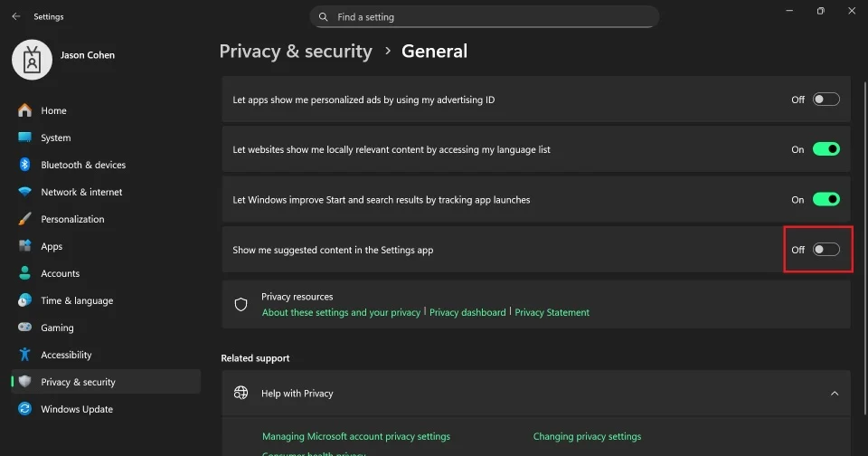The width and height of the screenshot is (868, 456).
Task: Go to Privacy & security breadcrumb
Action: (296, 52)
